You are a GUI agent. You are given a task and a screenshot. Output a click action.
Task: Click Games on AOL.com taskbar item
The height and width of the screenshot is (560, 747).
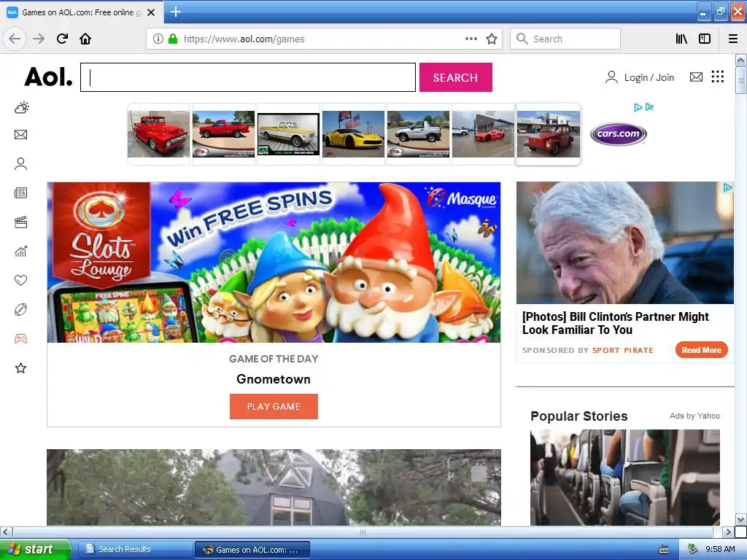pyautogui.click(x=252, y=550)
